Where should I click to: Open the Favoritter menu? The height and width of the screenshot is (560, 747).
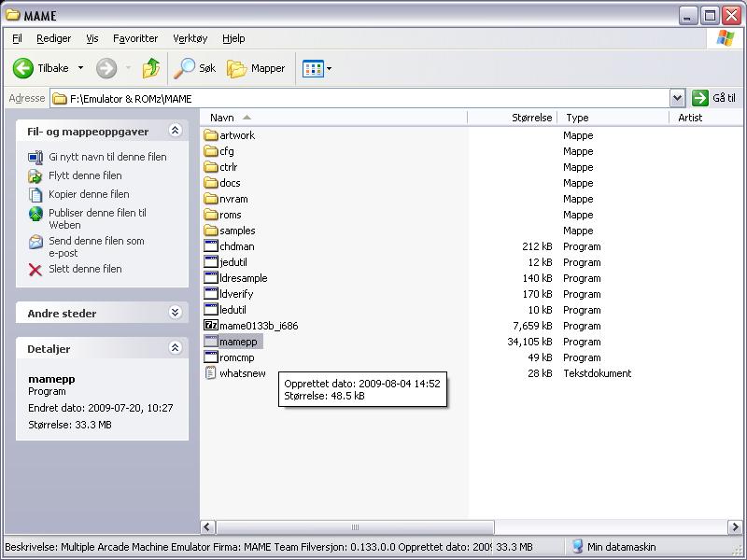point(135,38)
